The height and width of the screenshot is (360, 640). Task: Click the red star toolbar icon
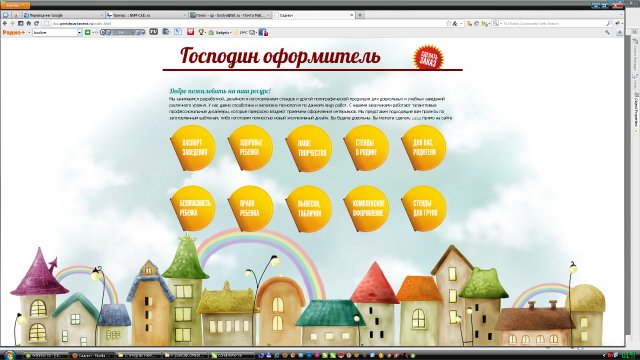coord(190,32)
